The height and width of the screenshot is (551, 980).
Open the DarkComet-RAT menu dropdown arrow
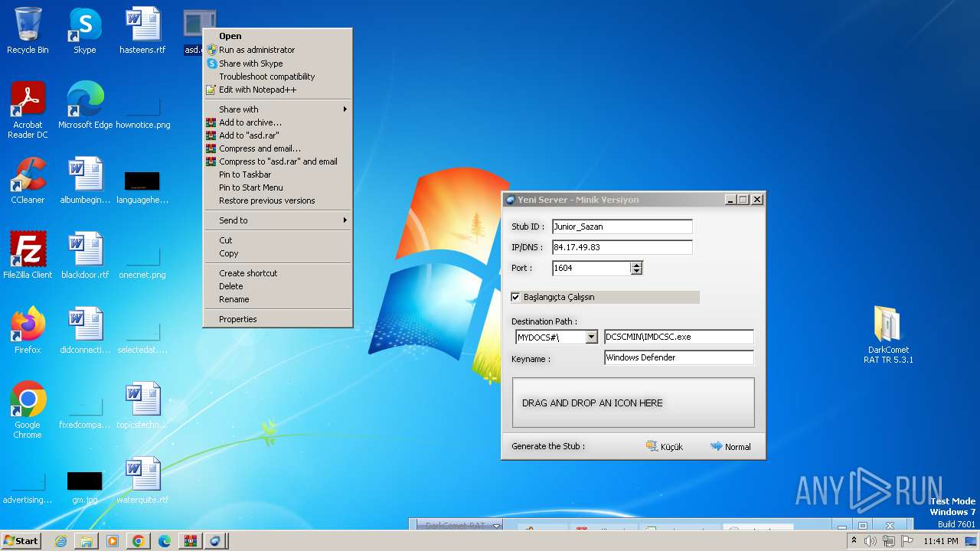click(496, 526)
